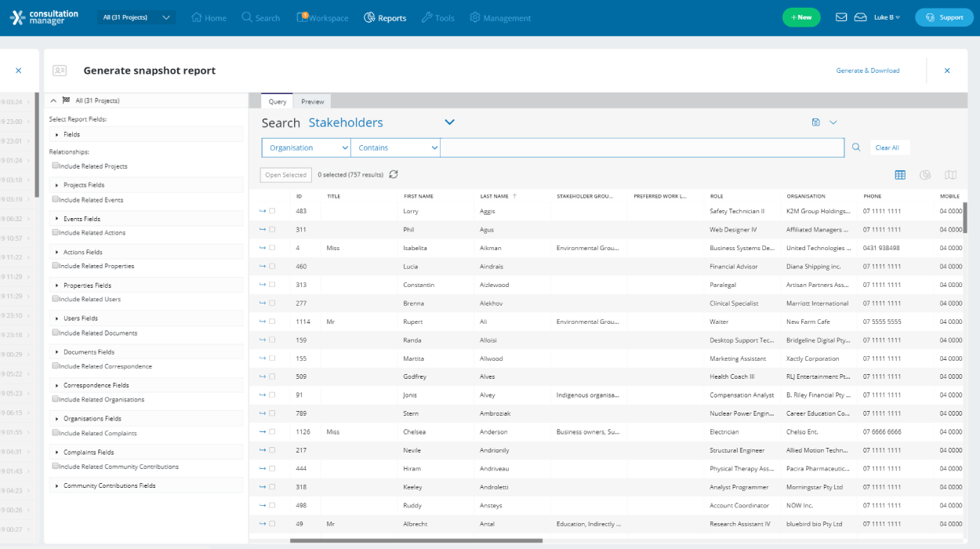Image resolution: width=980 pixels, height=549 pixels.
Task: Open Lorry Aggis record via arrow icon
Action: (263, 211)
